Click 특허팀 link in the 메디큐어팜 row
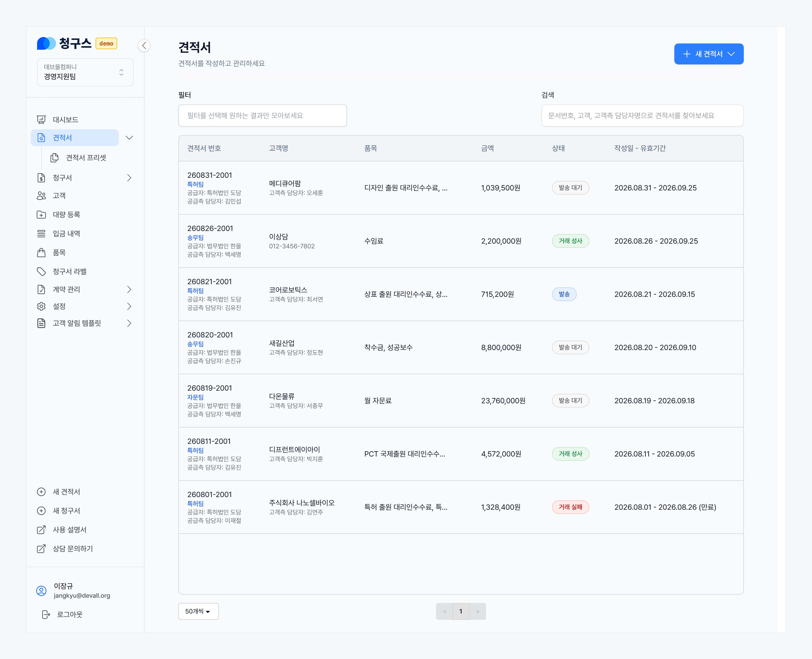This screenshot has width=812, height=659. 195,184
